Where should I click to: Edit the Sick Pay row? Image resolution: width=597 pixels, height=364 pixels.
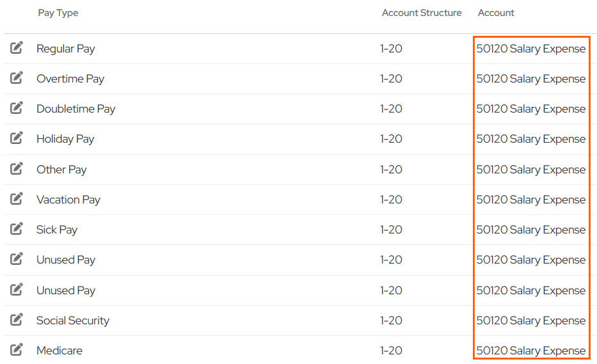tap(17, 229)
